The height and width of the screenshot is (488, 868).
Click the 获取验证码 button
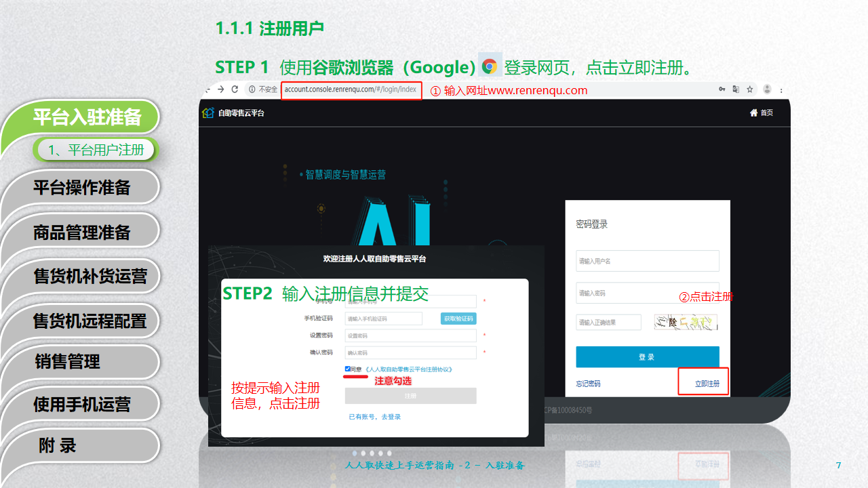(458, 319)
